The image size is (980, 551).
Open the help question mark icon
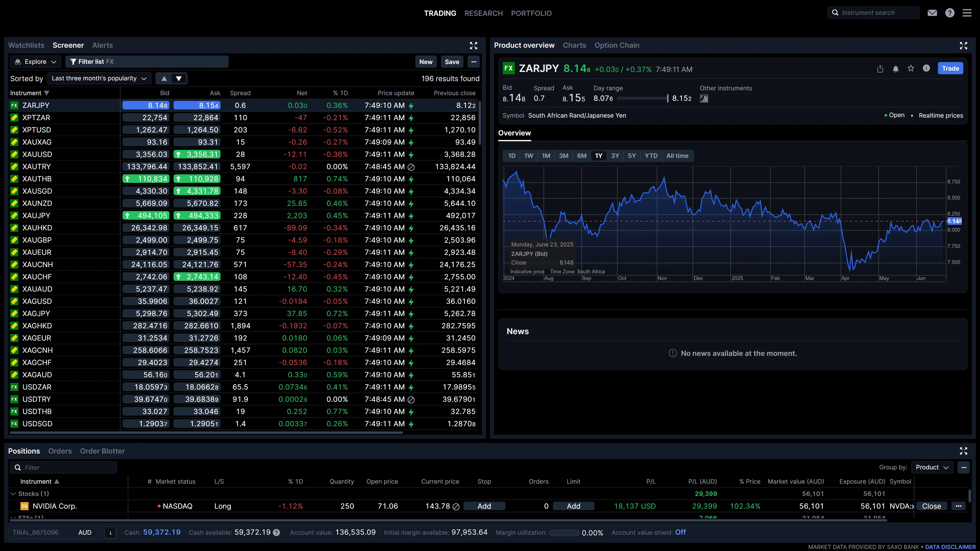coord(950,13)
